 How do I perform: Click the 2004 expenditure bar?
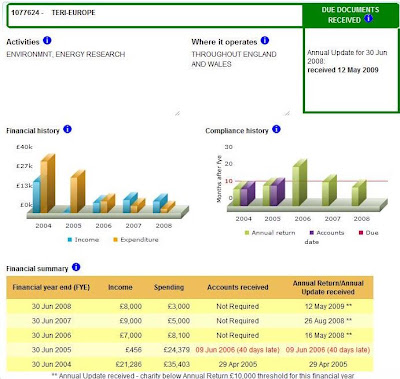47,184
